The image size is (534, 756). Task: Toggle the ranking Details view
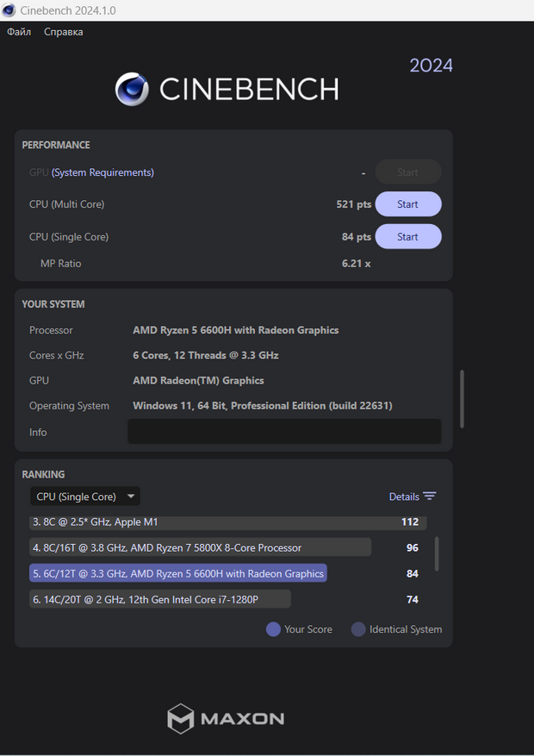coord(404,497)
